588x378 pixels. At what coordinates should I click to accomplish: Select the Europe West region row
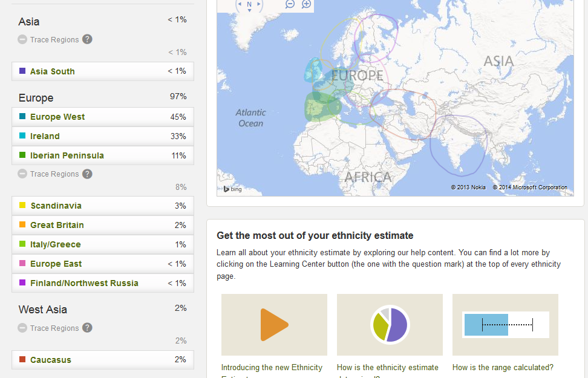(x=102, y=117)
